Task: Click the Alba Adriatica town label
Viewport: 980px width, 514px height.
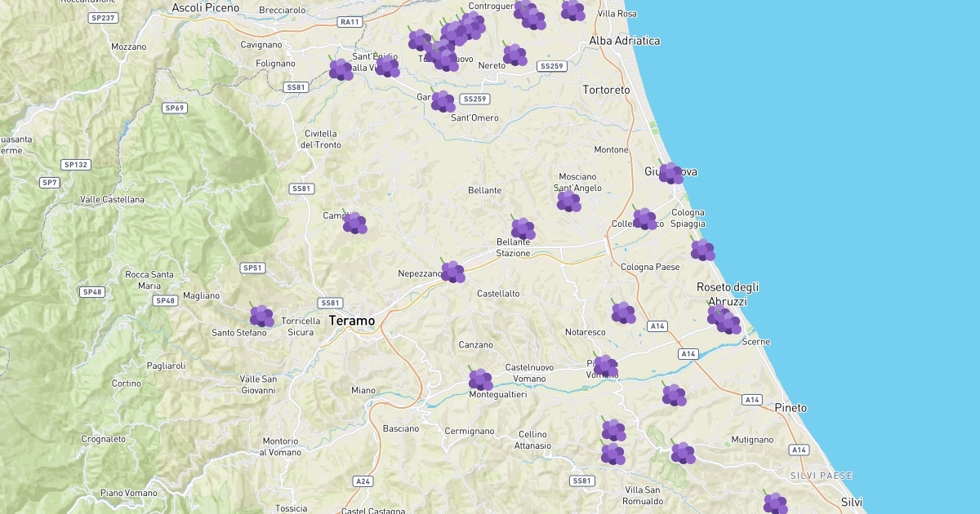Action: coord(625,40)
